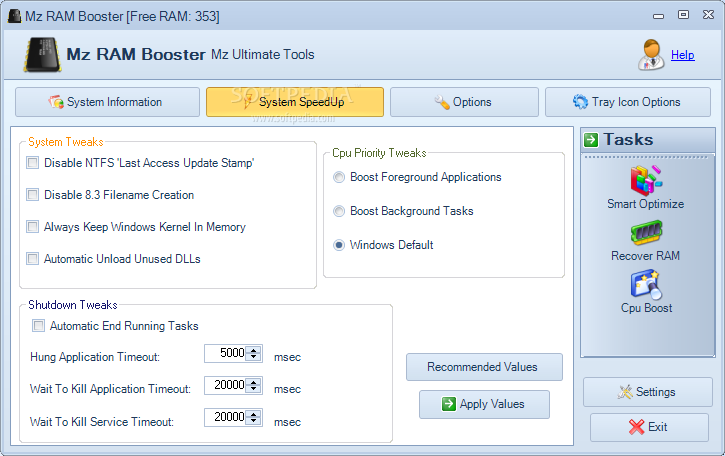Click the Apply Values button
Viewport: 725px width, 456px height.
click(484, 404)
